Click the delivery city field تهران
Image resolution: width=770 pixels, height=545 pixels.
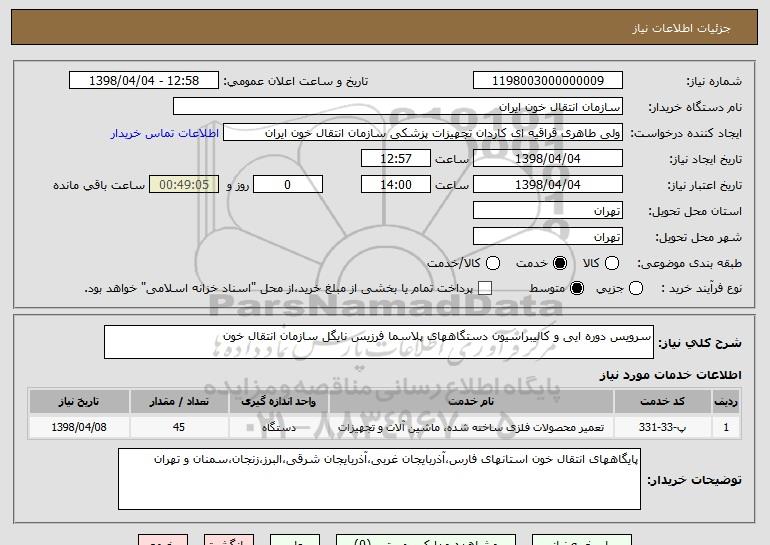pyautogui.click(x=548, y=237)
